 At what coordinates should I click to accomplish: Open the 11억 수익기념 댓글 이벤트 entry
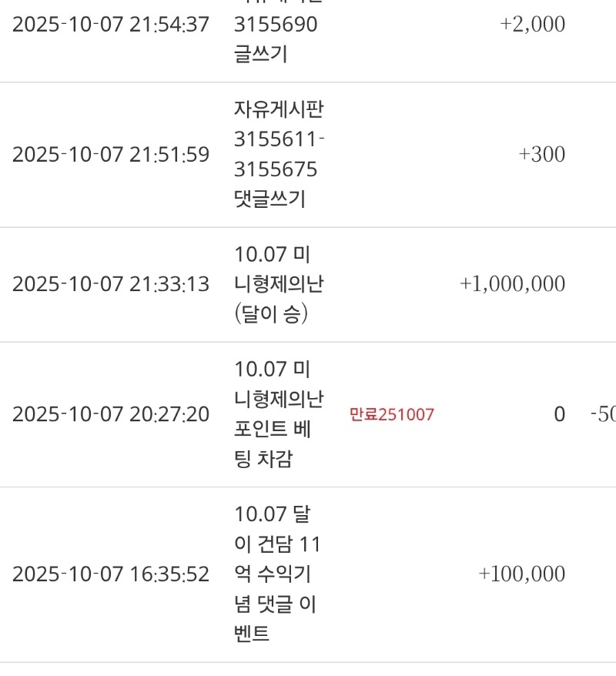277,574
